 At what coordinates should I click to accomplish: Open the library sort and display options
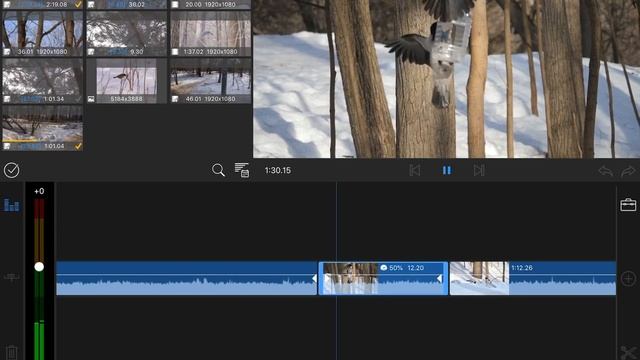click(242, 170)
